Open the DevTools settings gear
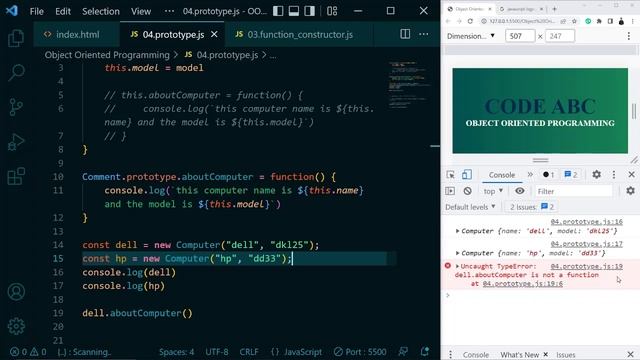The height and width of the screenshot is (360, 640). tap(596, 175)
